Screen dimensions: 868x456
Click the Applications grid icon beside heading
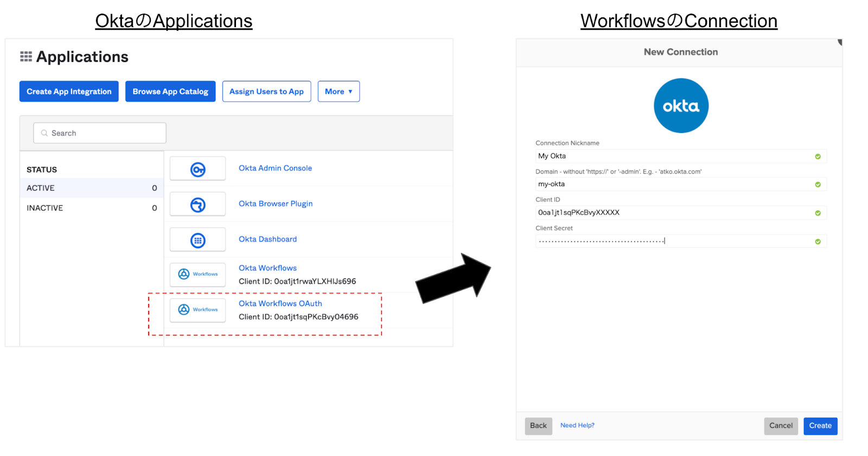coord(25,56)
